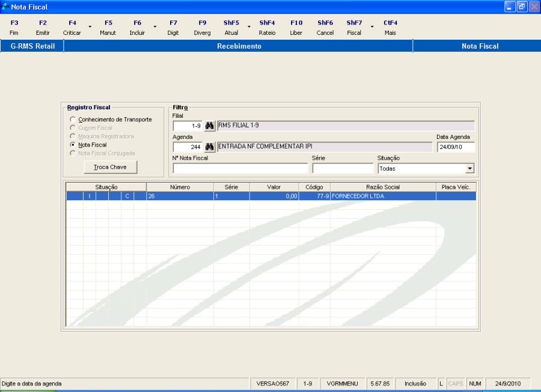Click FORNECEDOR LTDA cell in grid
The height and width of the screenshot is (392, 541).
tap(383, 196)
